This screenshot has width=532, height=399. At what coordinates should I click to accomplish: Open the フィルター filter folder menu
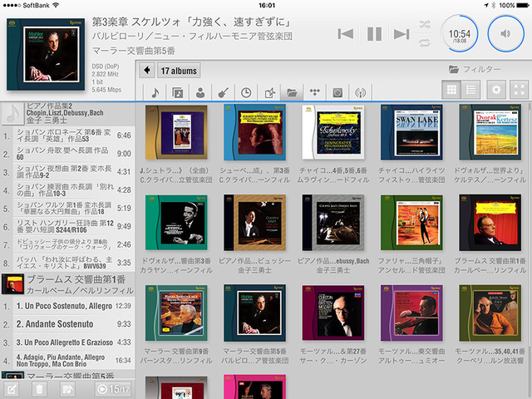pyautogui.click(x=475, y=69)
